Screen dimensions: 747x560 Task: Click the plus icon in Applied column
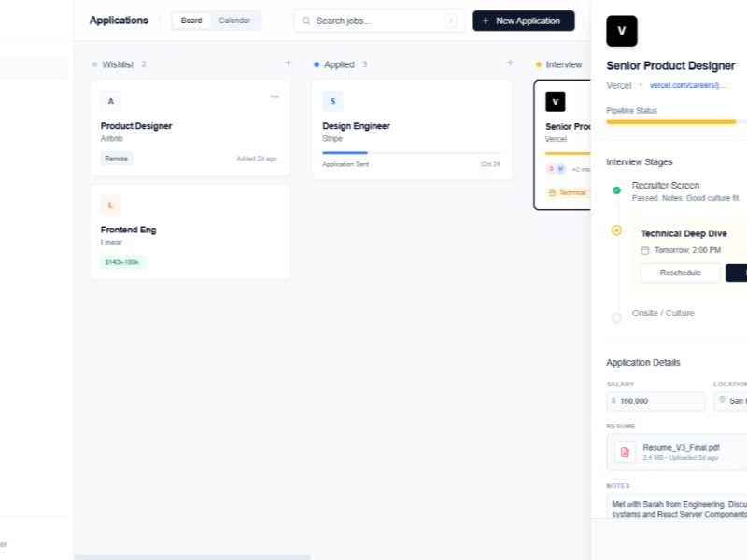coord(510,63)
